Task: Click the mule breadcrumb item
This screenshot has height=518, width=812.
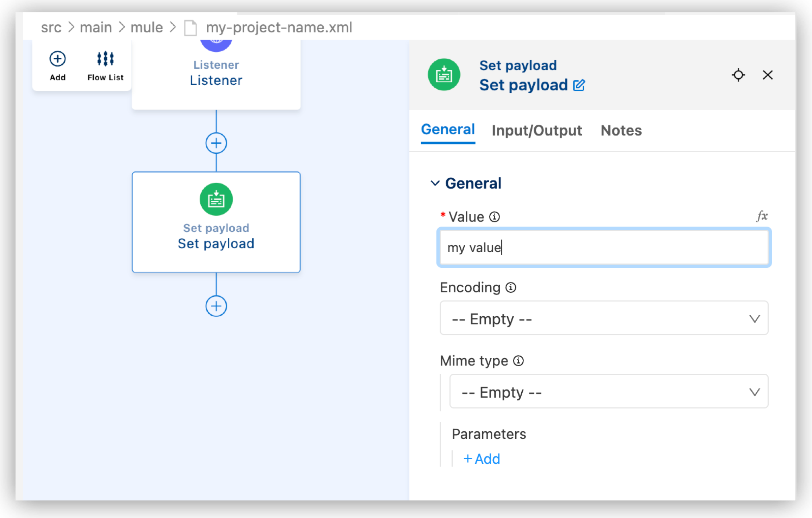Action: pyautogui.click(x=146, y=27)
